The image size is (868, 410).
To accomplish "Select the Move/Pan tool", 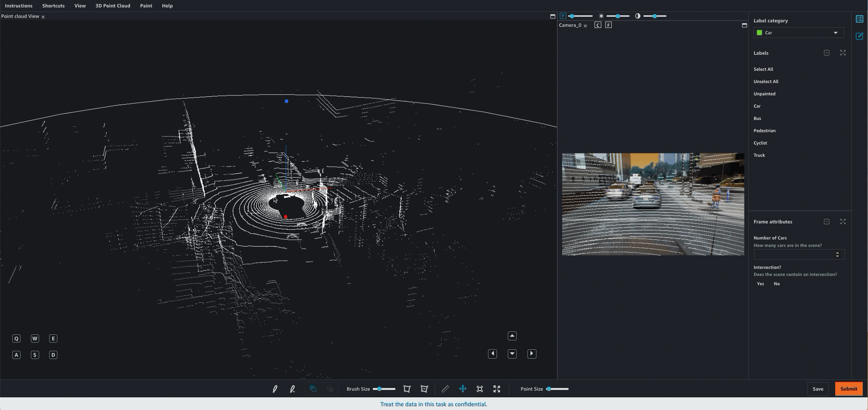I will [463, 389].
